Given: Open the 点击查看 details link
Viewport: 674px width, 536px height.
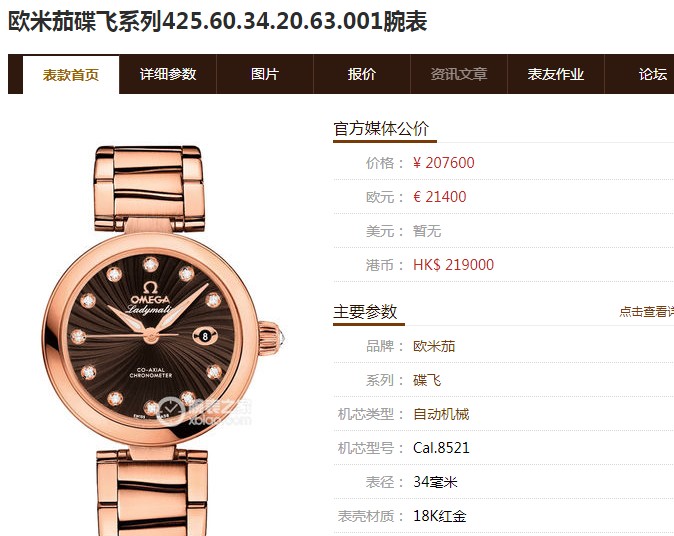Looking at the screenshot, I should pos(646,312).
